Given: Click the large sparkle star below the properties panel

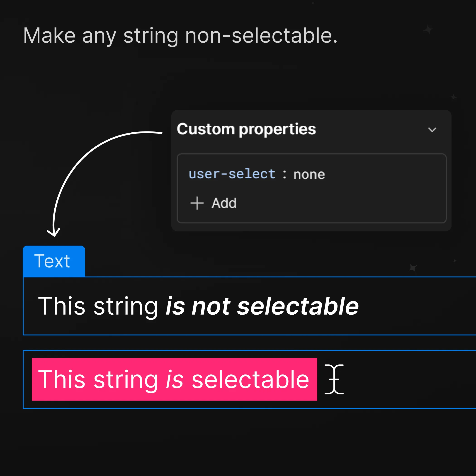Looking at the screenshot, I should pyautogui.click(x=413, y=268).
